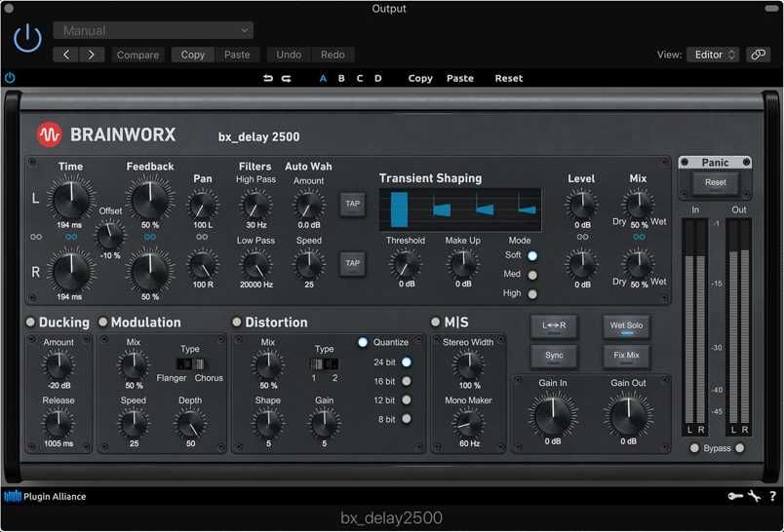Select settings bank B
The height and width of the screenshot is (532, 784).
(341, 78)
